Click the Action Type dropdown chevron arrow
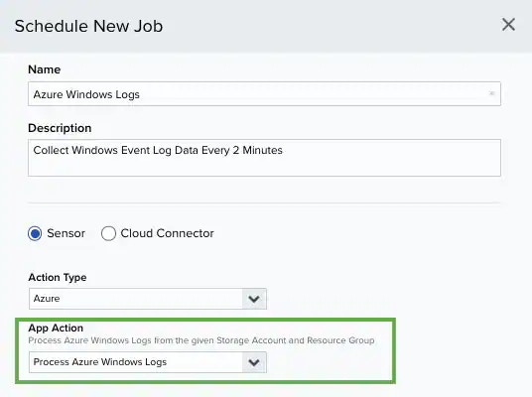The image size is (532, 397). [254, 299]
